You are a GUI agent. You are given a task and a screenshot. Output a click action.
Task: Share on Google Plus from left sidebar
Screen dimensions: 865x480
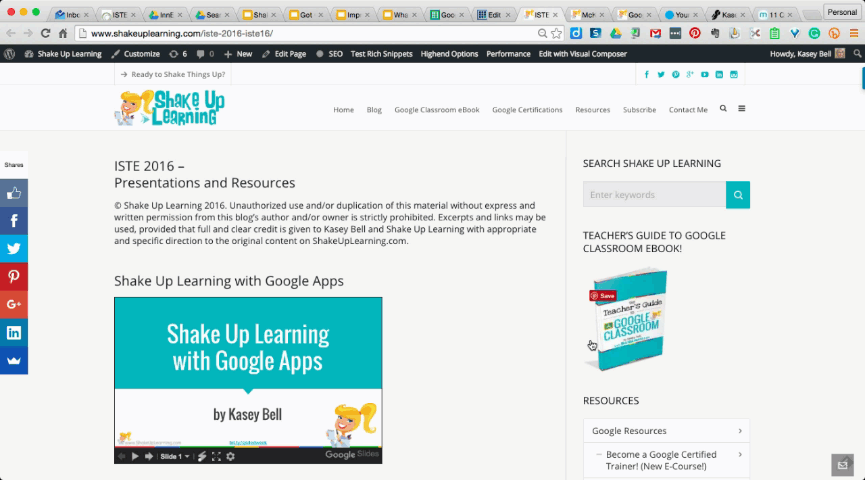pos(14,305)
